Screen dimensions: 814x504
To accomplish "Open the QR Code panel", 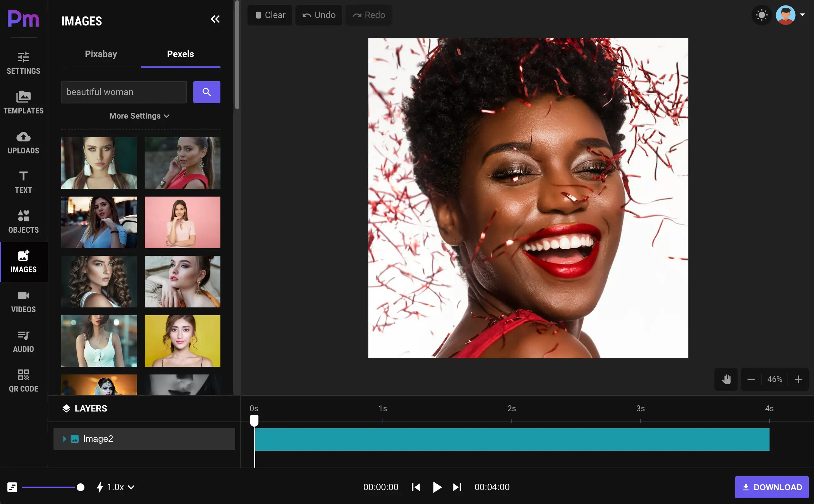I will 23,381.
